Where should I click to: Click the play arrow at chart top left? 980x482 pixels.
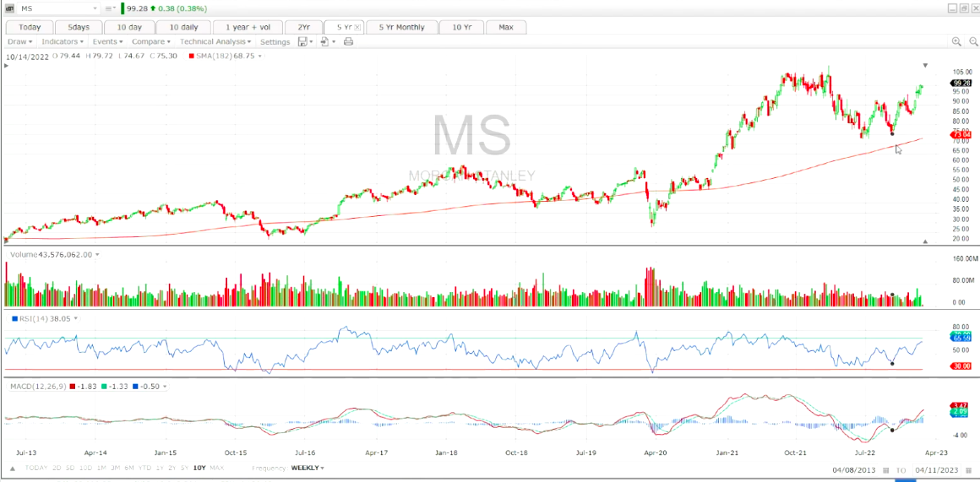(x=6, y=65)
